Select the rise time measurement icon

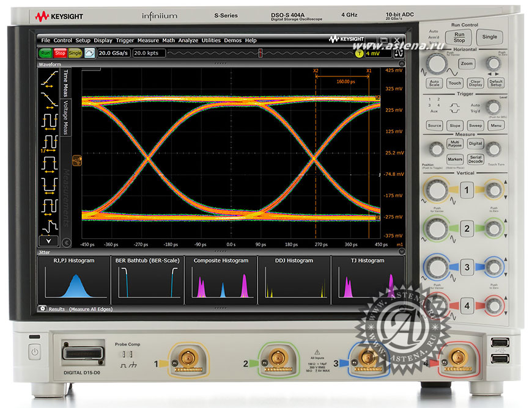click(x=50, y=80)
